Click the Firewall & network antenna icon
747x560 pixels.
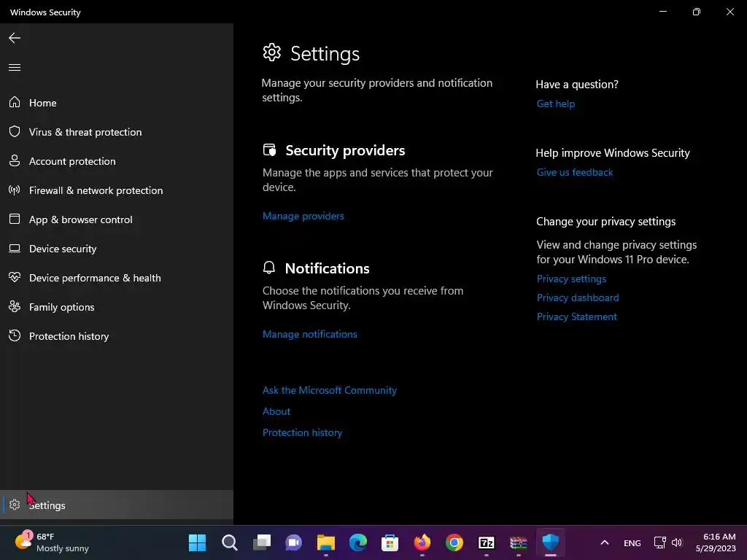click(15, 190)
